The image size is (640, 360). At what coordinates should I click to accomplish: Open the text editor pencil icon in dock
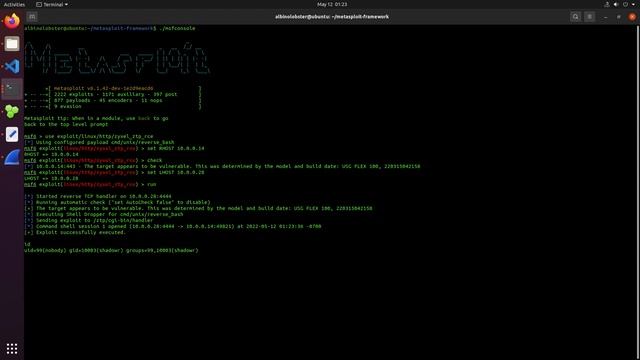(12, 134)
